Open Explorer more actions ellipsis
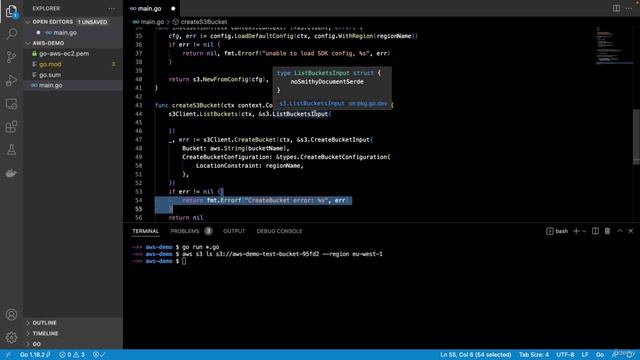The image size is (640, 360). [111, 9]
